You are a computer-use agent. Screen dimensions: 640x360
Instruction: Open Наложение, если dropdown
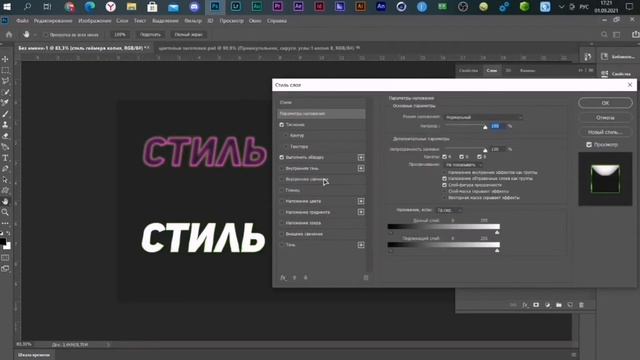tap(449, 210)
